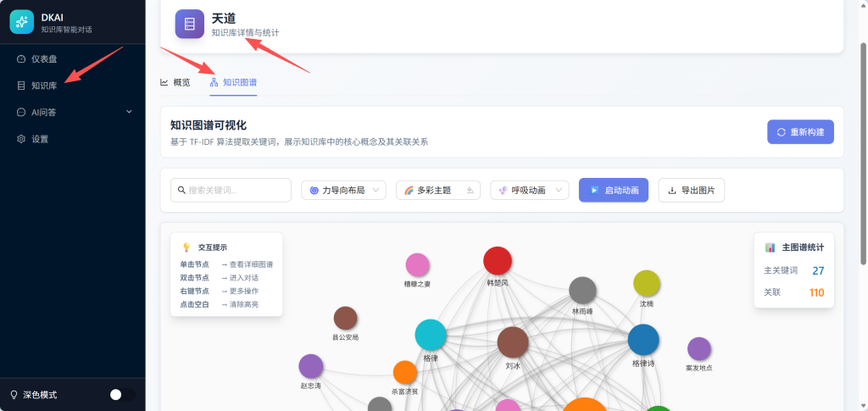Switch to the 知识图谱 tab

tap(233, 82)
